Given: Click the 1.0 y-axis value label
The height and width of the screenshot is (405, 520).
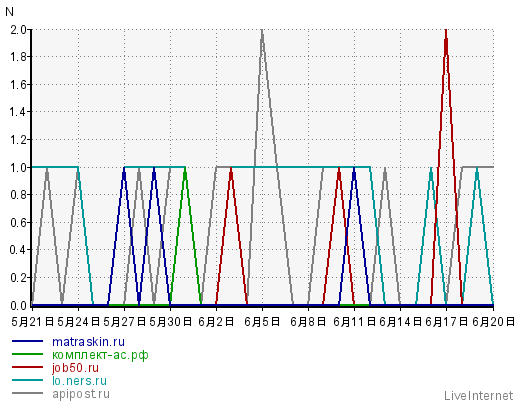Looking at the screenshot, I should [x=18, y=167].
